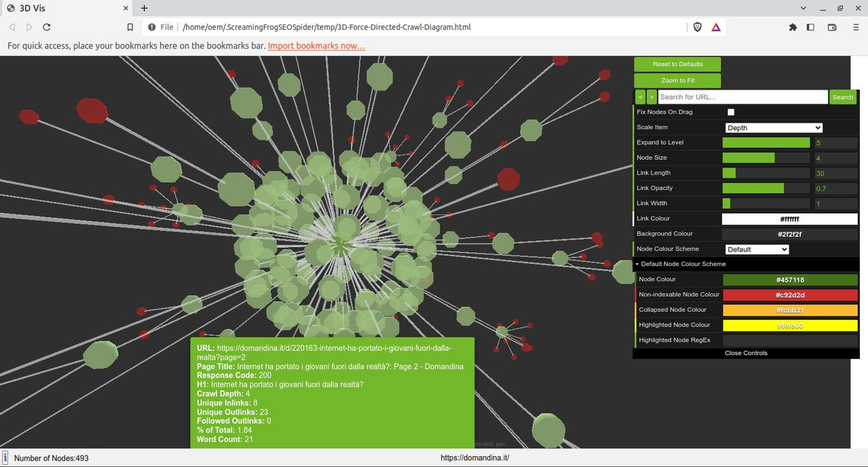Open Brave Shields lion icon

698,27
